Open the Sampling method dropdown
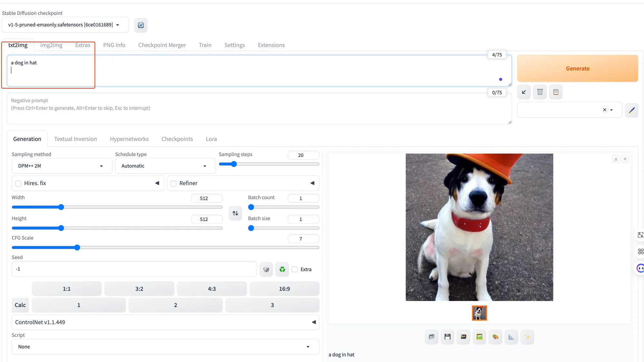Viewport: 644px width, 362px height. click(62, 166)
